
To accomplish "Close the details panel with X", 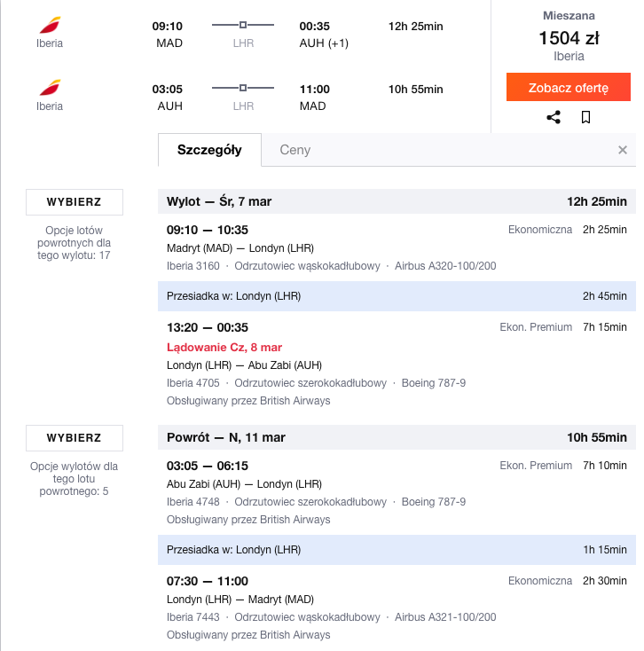I will click(x=622, y=150).
